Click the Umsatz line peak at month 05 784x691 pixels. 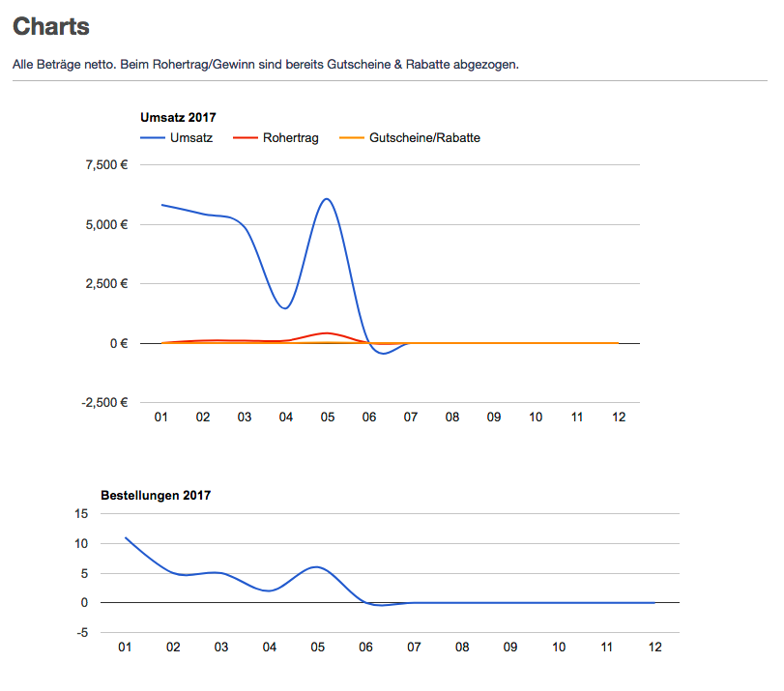(327, 199)
